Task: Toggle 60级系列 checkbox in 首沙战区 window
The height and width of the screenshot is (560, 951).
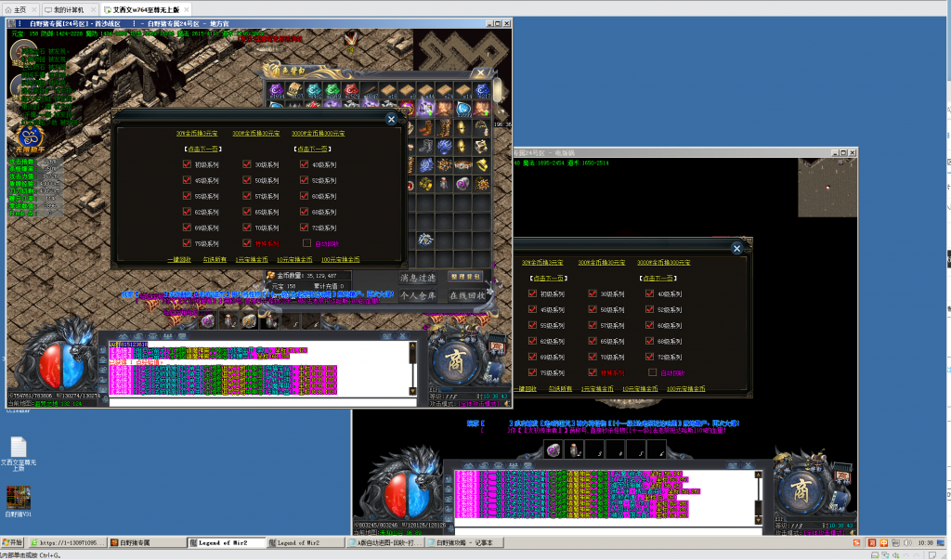Action: coord(305,195)
